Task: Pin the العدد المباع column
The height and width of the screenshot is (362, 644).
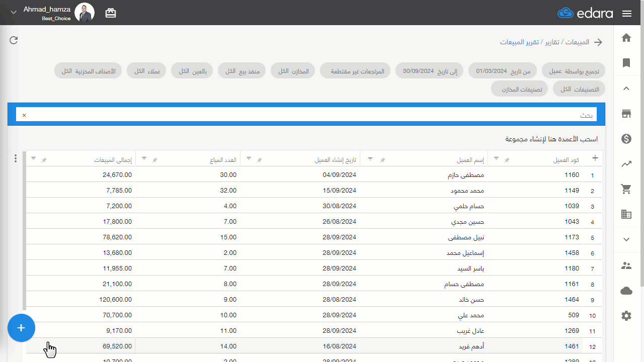Action: click(x=155, y=160)
